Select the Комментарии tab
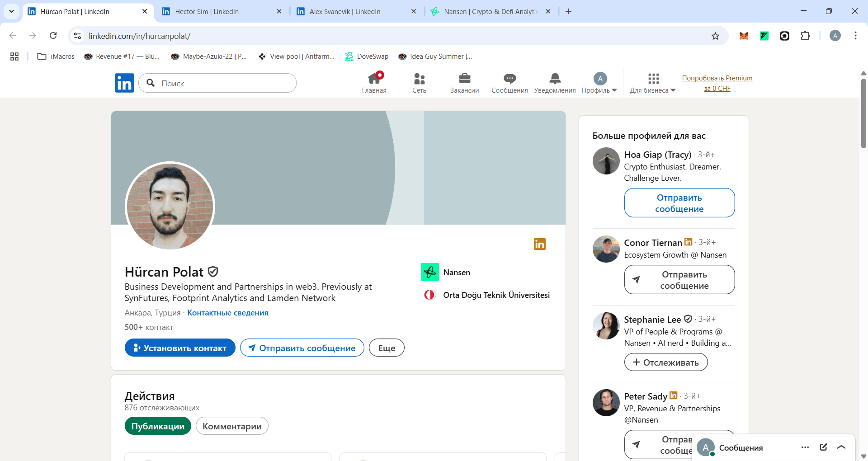This screenshot has height=461, width=868. [232, 426]
